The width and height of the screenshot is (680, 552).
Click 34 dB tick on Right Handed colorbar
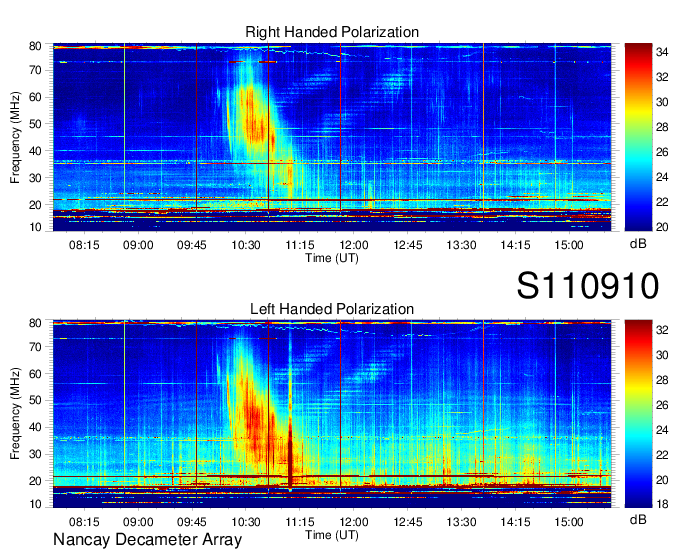pos(662,52)
